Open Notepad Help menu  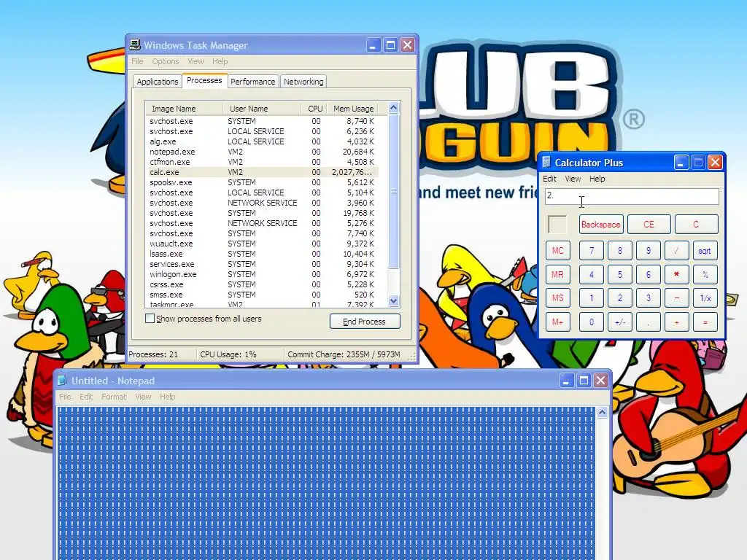click(x=167, y=397)
